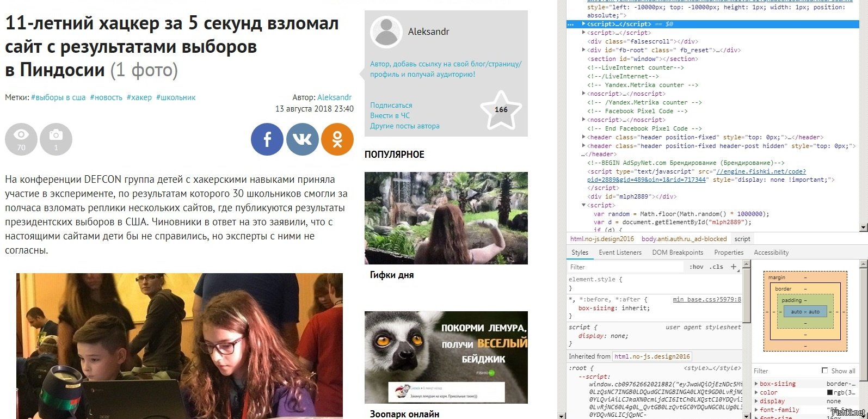Open the Гифки дня thumbnail
Viewport: 868px width, 419px height.
(x=446, y=218)
